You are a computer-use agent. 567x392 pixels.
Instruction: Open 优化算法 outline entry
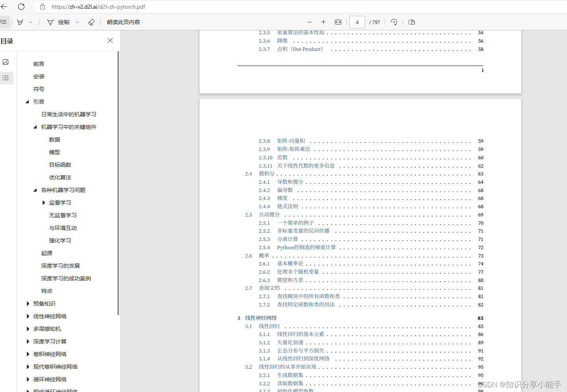click(x=60, y=177)
